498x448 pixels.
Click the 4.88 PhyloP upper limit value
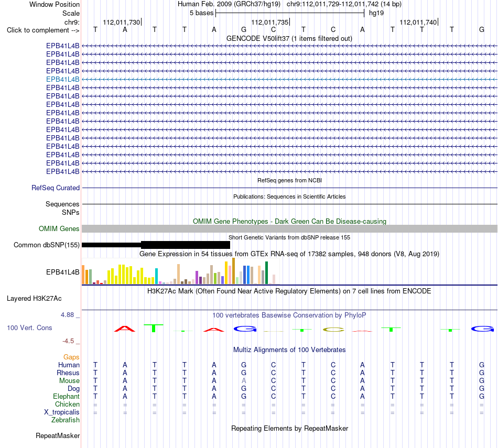click(x=67, y=314)
